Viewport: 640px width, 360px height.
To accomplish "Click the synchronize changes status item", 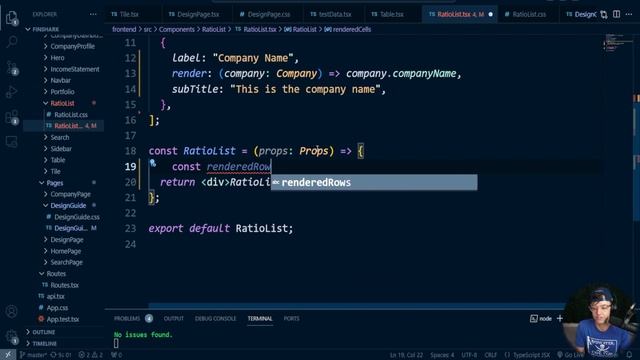I will (x=61, y=355).
